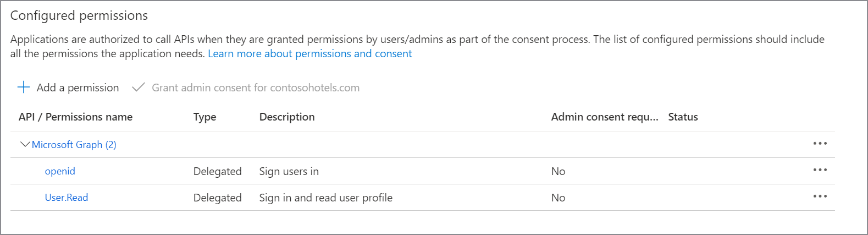Click the plus icon for Add a permission
Viewport: 868px width, 235px height.
click(x=24, y=88)
